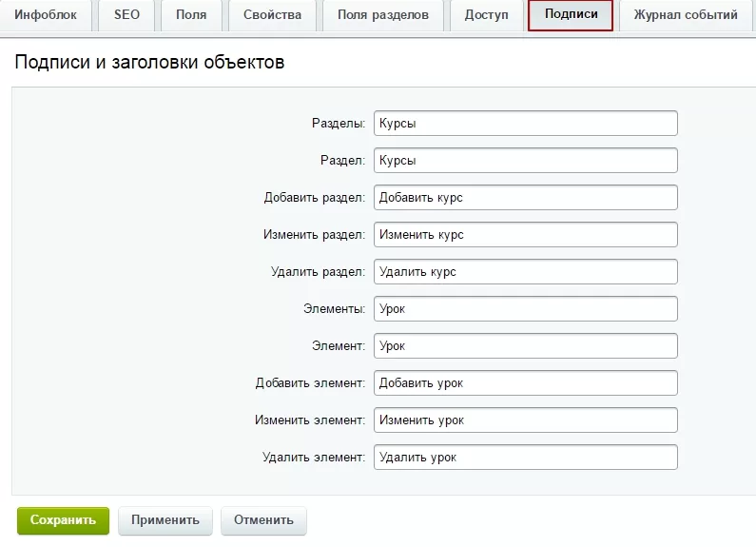Screen dimensions: 756x547
Task: Go to the Свойства tab
Action: tap(272, 15)
